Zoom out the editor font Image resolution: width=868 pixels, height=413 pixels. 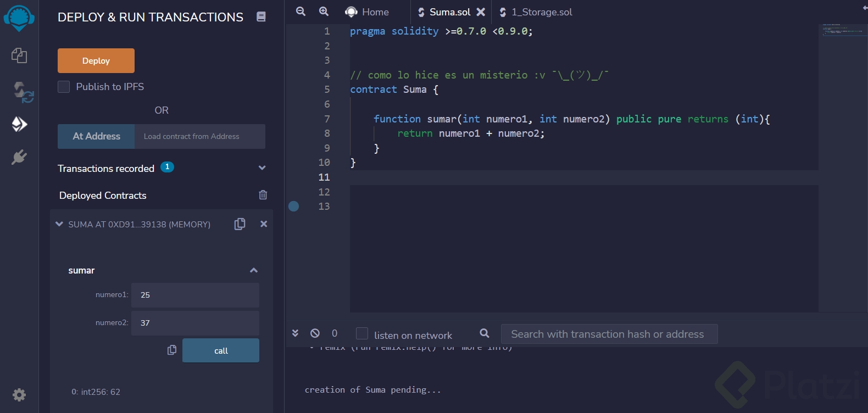coord(301,12)
